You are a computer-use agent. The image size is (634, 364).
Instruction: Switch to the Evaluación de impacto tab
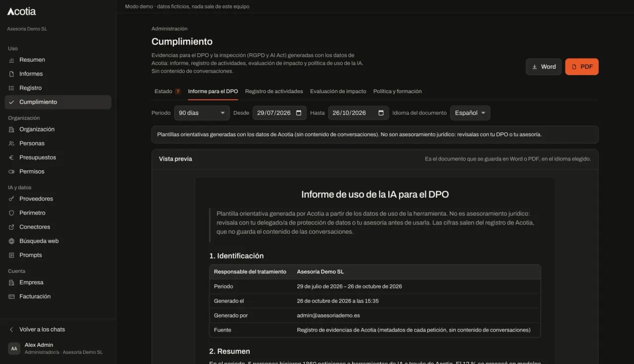pyautogui.click(x=338, y=92)
